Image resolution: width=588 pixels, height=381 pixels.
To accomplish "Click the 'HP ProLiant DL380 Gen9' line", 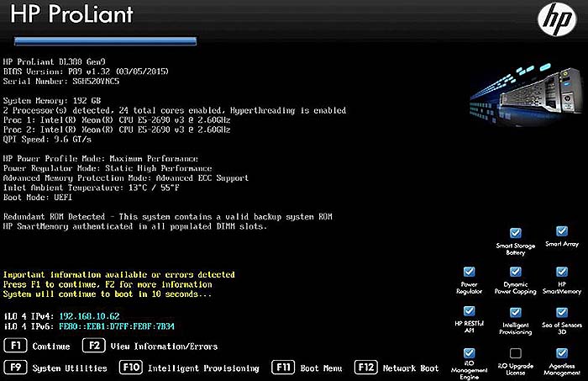I will tap(55, 61).
